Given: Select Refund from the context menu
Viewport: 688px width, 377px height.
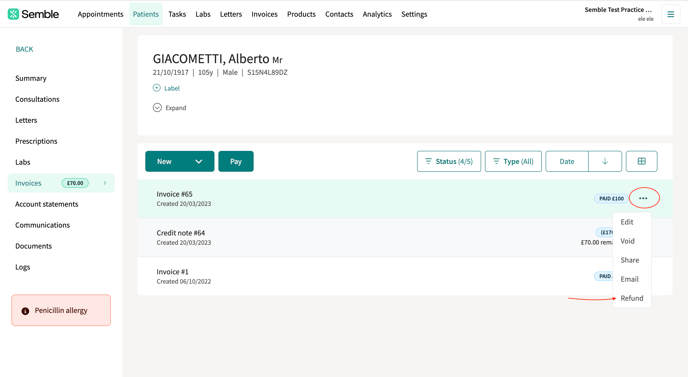Looking at the screenshot, I should point(632,298).
